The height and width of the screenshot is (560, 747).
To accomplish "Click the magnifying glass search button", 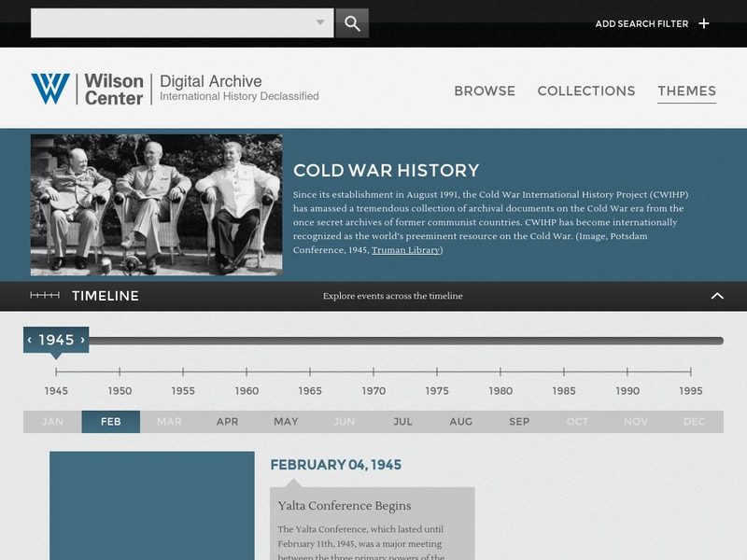I will coord(352,23).
